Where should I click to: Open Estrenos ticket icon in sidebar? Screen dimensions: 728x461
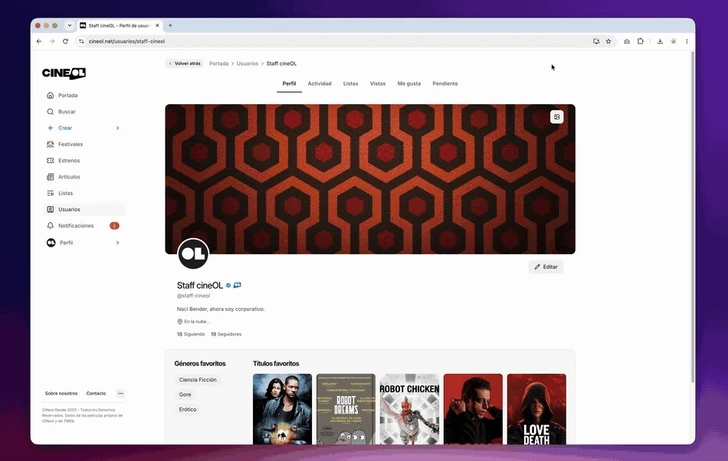tap(50, 160)
